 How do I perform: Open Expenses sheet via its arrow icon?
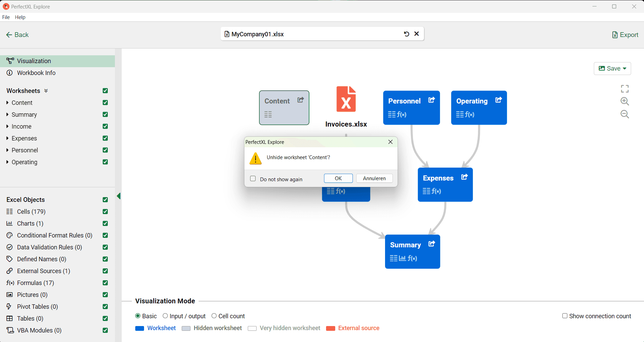point(464,177)
